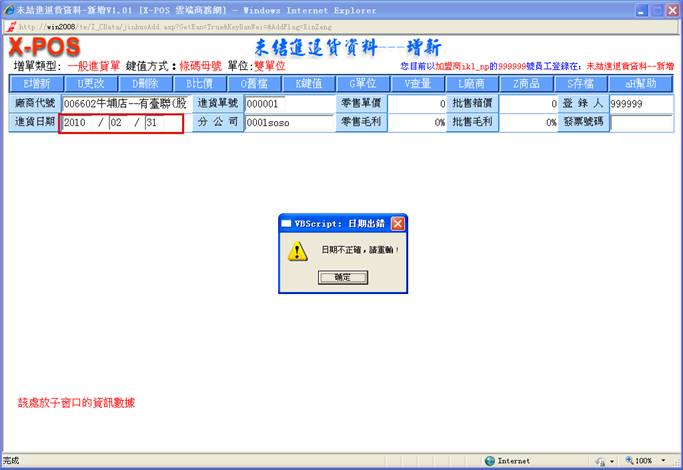Click the yellow warning icon in dialog

pos(297,251)
